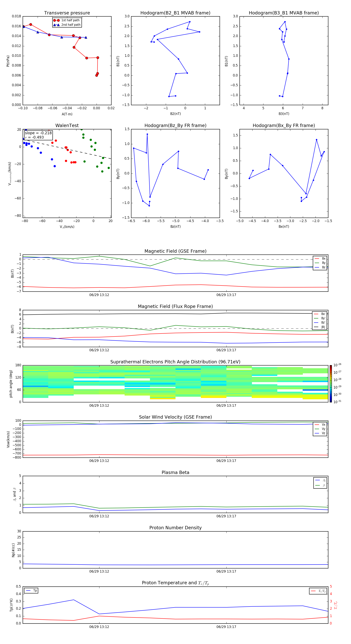Click the pitch angle colorbar
The width and height of the screenshot is (351, 644).
tap(331, 384)
